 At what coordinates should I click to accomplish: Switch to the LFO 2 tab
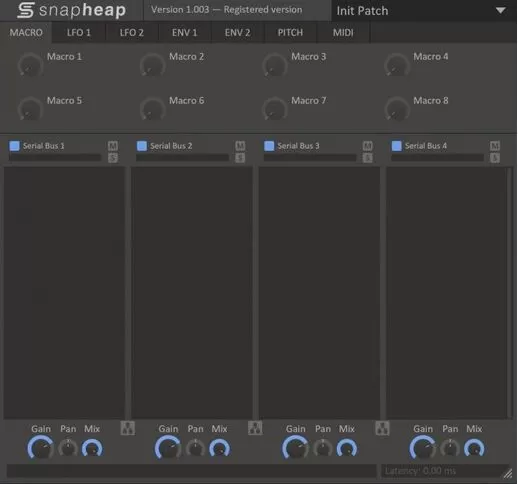[x=132, y=32]
